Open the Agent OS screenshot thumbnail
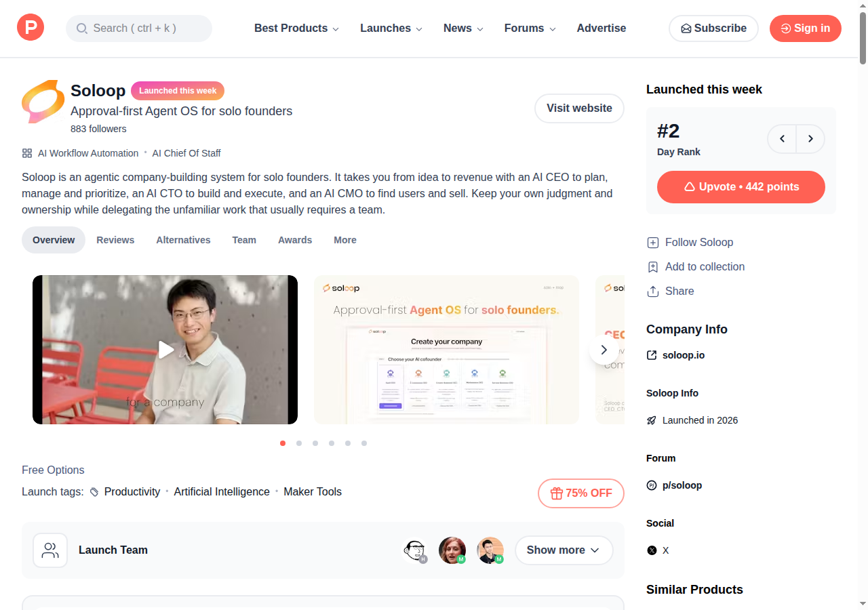868x610 pixels. (446, 350)
